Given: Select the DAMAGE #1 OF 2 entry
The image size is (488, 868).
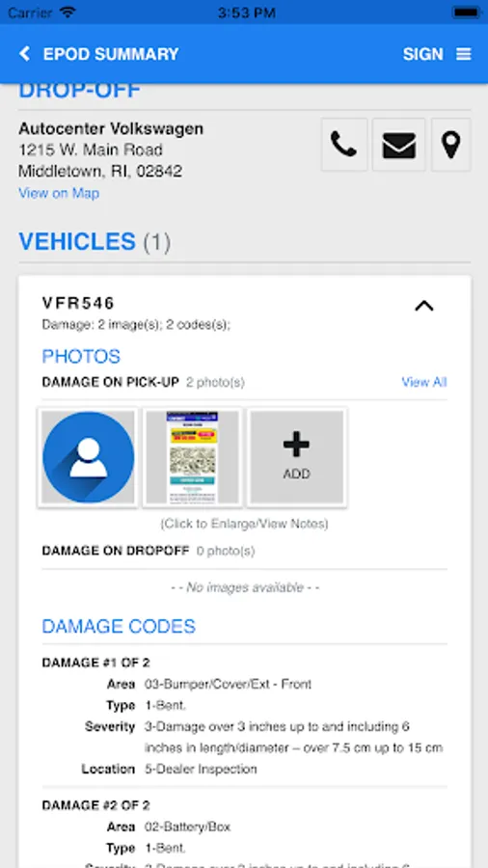Looking at the screenshot, I should [95, 663].
